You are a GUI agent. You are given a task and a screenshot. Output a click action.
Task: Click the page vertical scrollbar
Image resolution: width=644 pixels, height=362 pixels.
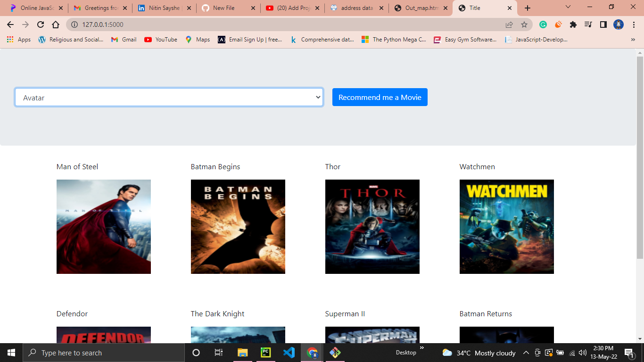(x=640, y=156)
